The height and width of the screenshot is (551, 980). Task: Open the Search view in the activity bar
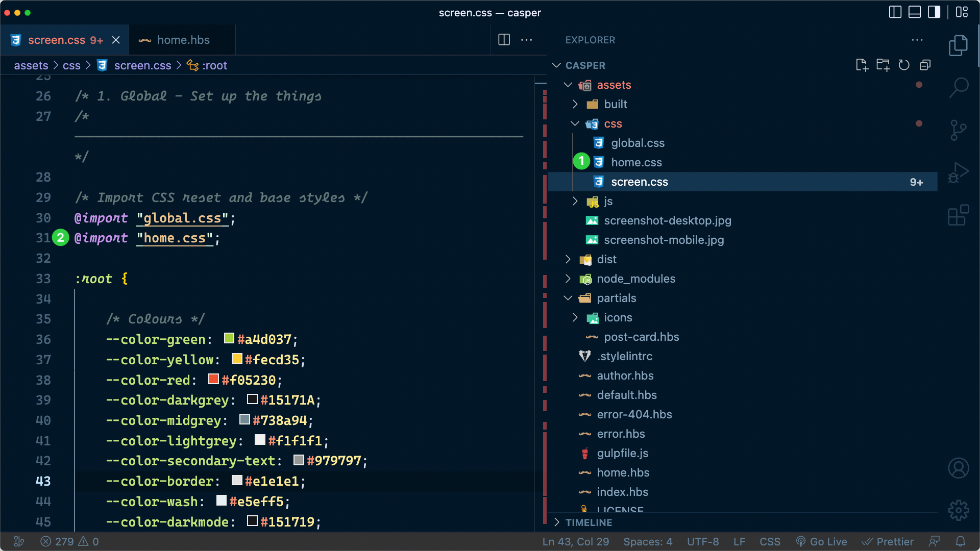click(x=959, y=88)
